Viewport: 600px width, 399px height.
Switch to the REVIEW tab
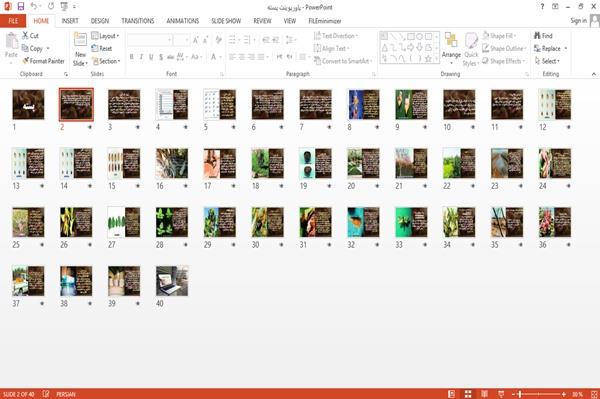262,21
